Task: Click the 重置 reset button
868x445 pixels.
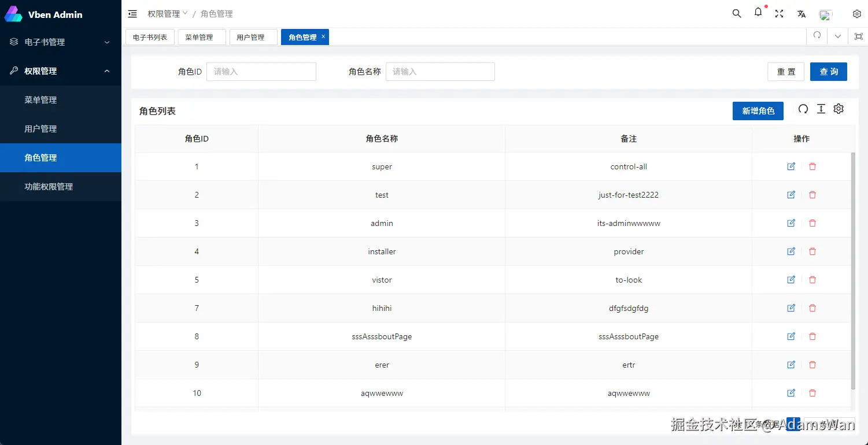Action: (x=786, y=72)
